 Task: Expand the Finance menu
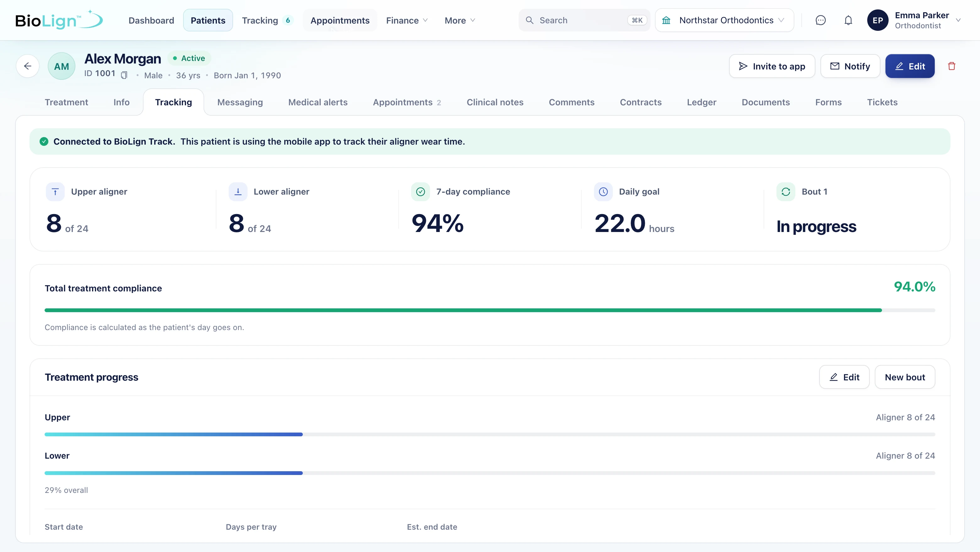coord(407,20)
